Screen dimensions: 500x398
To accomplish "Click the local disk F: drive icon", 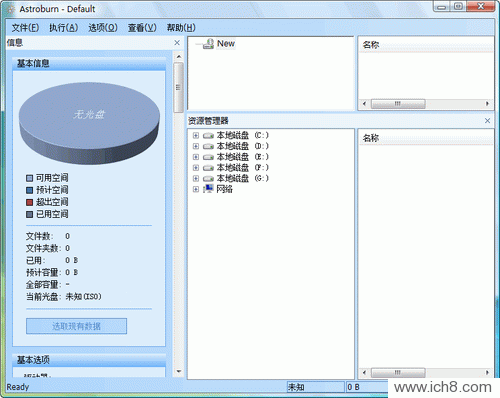I will coord(208,168).
